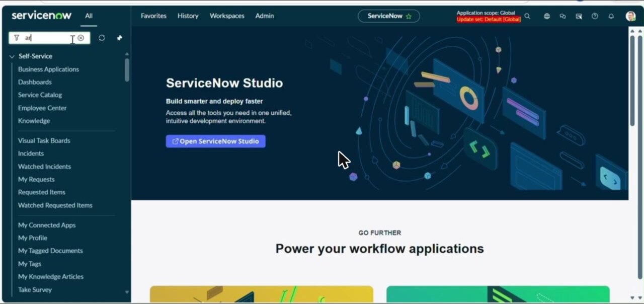Screen dimensions: 644x304
Task: Open Visual Task Boards module
Action: [44, 141]
